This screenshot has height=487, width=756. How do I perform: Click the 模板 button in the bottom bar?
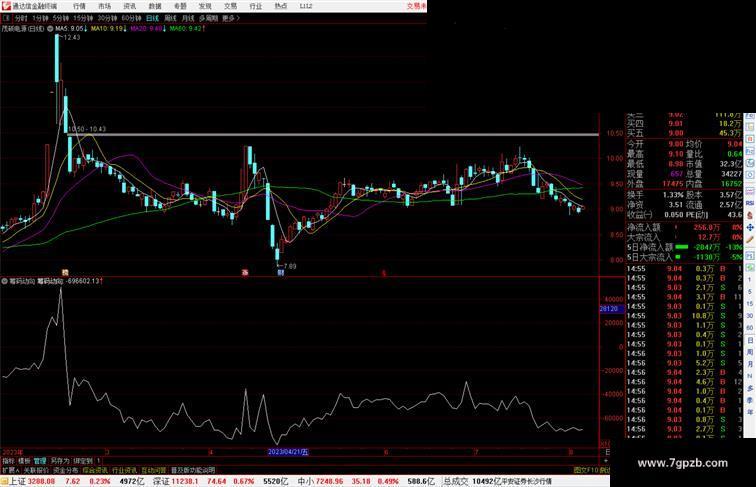point(24,461)
